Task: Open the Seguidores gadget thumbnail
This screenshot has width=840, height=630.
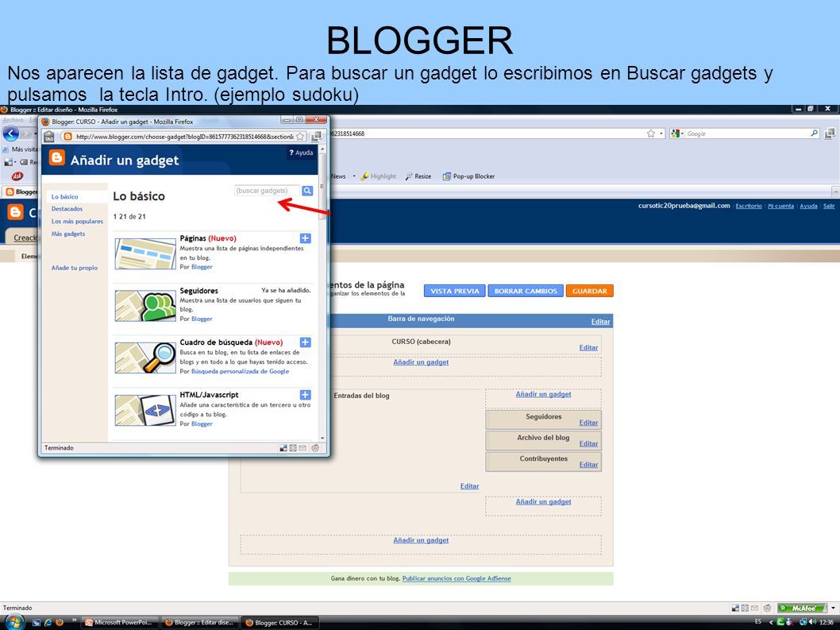Action: pos(145,306)
